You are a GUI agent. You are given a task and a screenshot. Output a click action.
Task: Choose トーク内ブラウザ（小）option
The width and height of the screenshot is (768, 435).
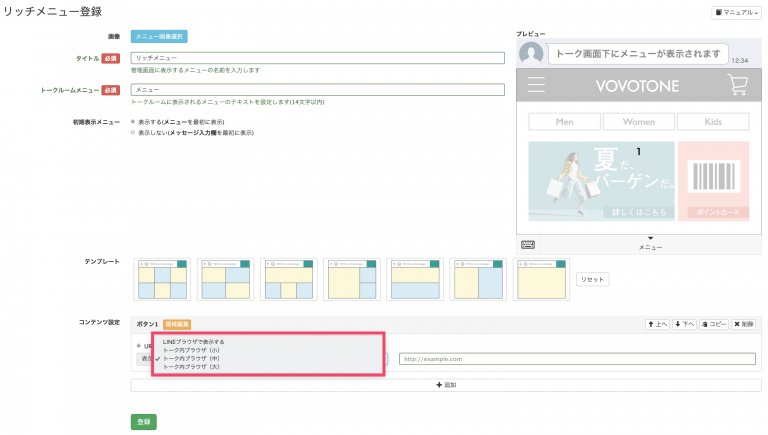pos(191,350)
